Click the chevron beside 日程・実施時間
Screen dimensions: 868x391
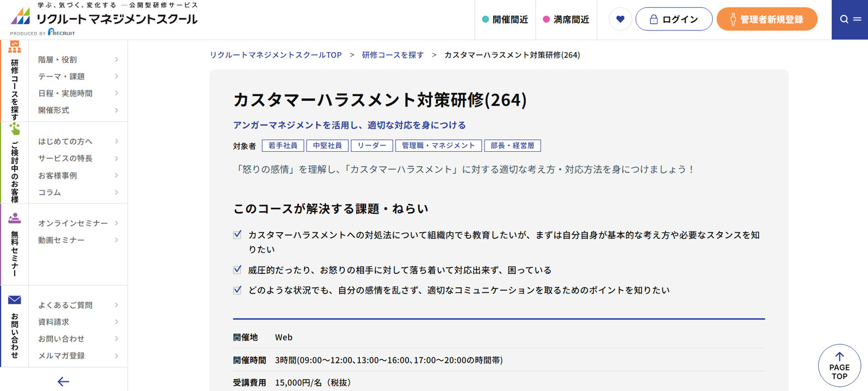117,93
